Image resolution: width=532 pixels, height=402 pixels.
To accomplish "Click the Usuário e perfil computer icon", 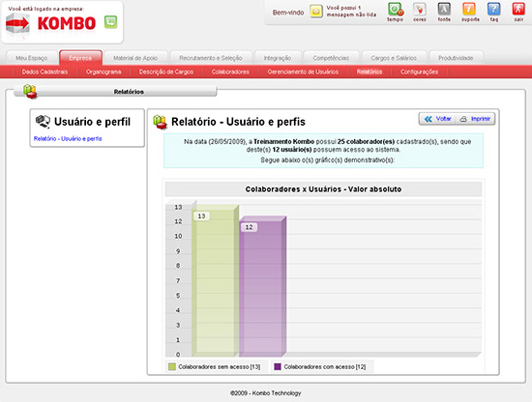I will coord(43,122).
